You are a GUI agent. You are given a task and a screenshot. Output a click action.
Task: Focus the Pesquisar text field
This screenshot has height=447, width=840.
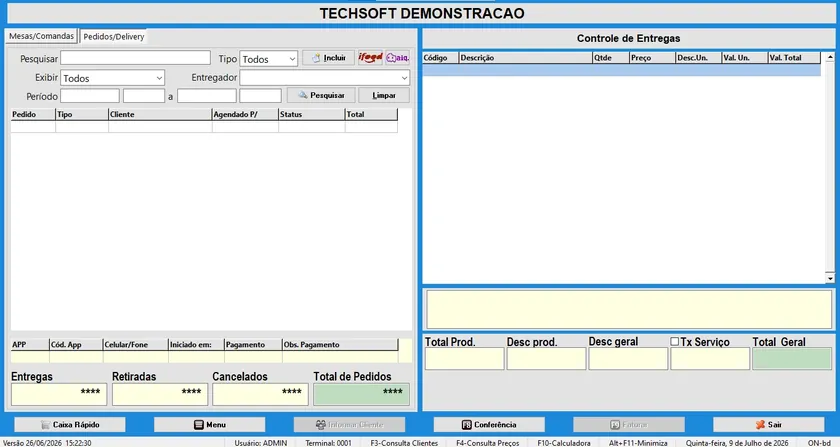click(136, 58)
